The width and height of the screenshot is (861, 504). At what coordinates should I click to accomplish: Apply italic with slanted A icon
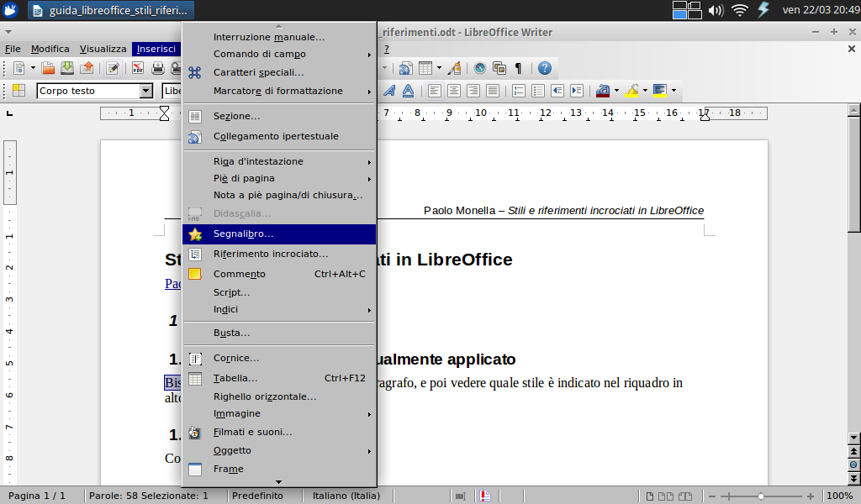point(389,91)
